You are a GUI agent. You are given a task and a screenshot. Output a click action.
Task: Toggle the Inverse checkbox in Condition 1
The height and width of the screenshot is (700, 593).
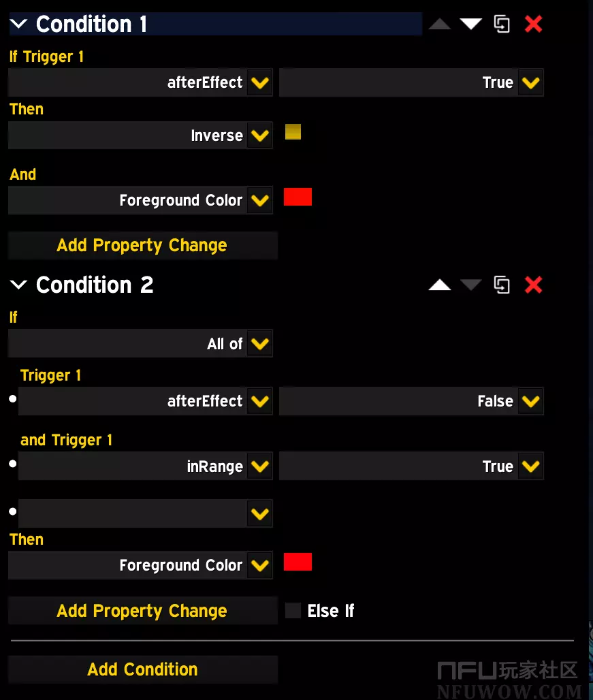click(293, 132)
